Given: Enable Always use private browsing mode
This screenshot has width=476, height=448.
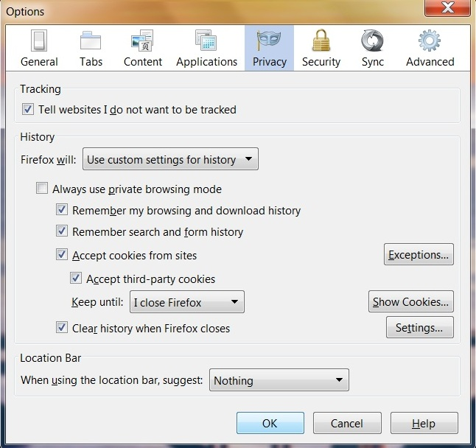Looking at the screenshot, I should click(x=42, y=189).
